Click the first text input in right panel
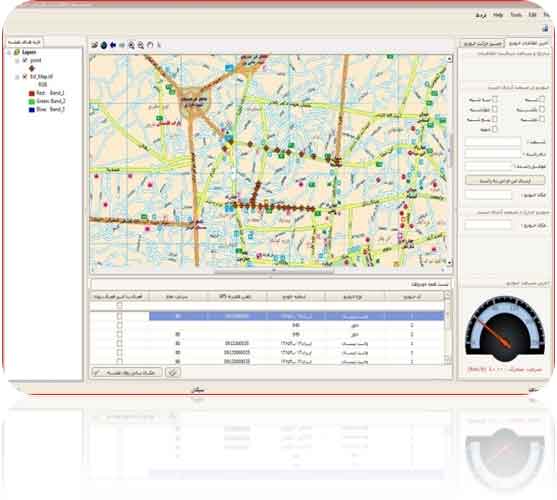 pyautogui.click(x=492, y=141)
